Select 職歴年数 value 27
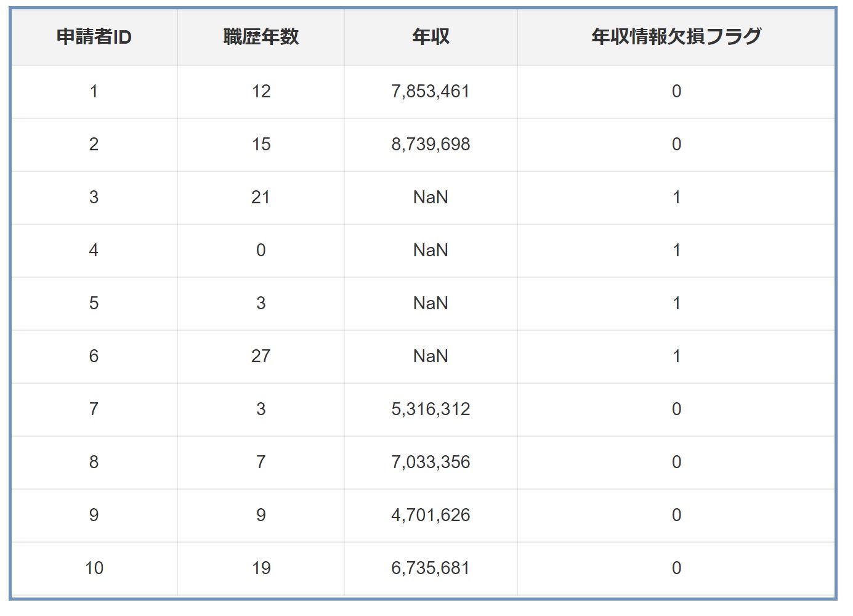The width and height of the screenshot is (853, 616). [261, 357]
